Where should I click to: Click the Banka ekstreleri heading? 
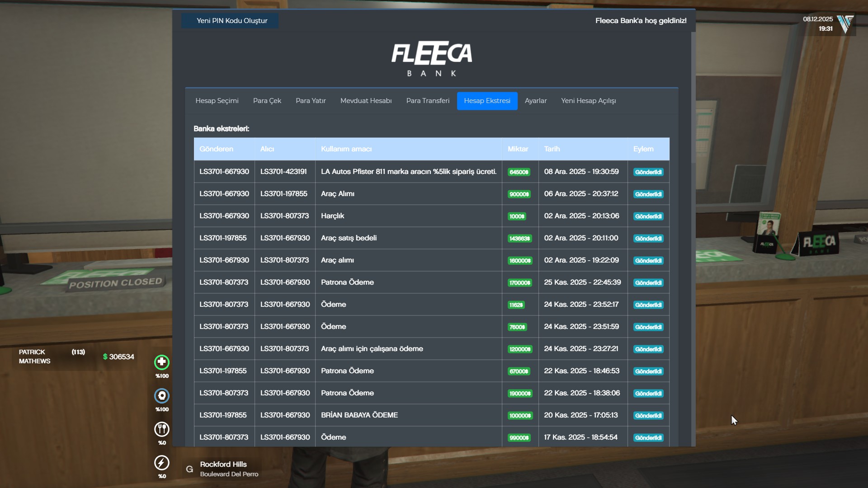(x=221, y=129)
